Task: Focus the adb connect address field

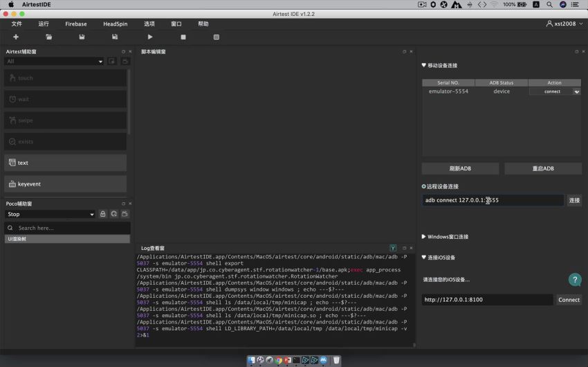Action: pos(493,200)
